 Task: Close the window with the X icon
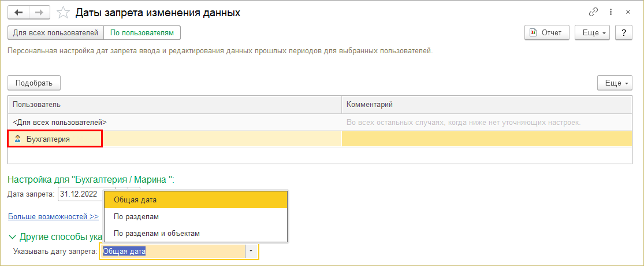[x=627, y=12]
